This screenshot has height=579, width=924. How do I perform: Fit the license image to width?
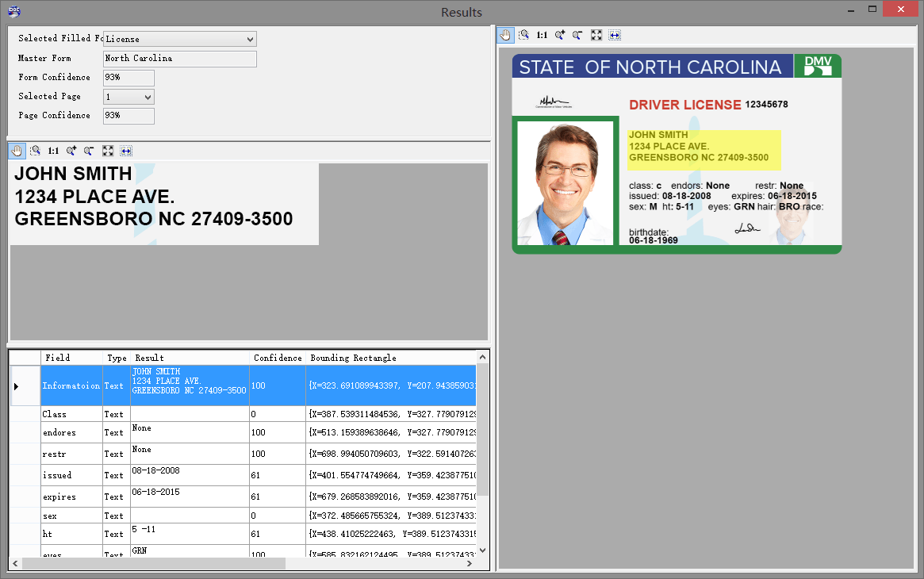click(615, 35)
